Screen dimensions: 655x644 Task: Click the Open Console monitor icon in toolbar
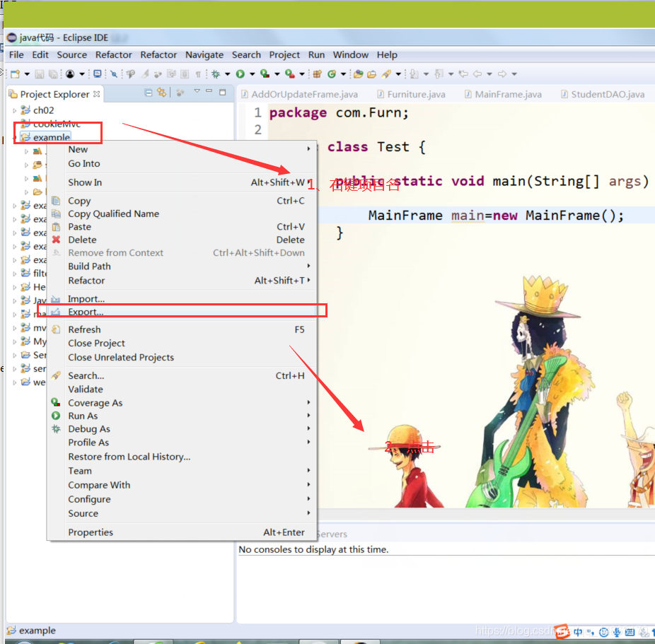pyautogui.click(x=98, y=74)
